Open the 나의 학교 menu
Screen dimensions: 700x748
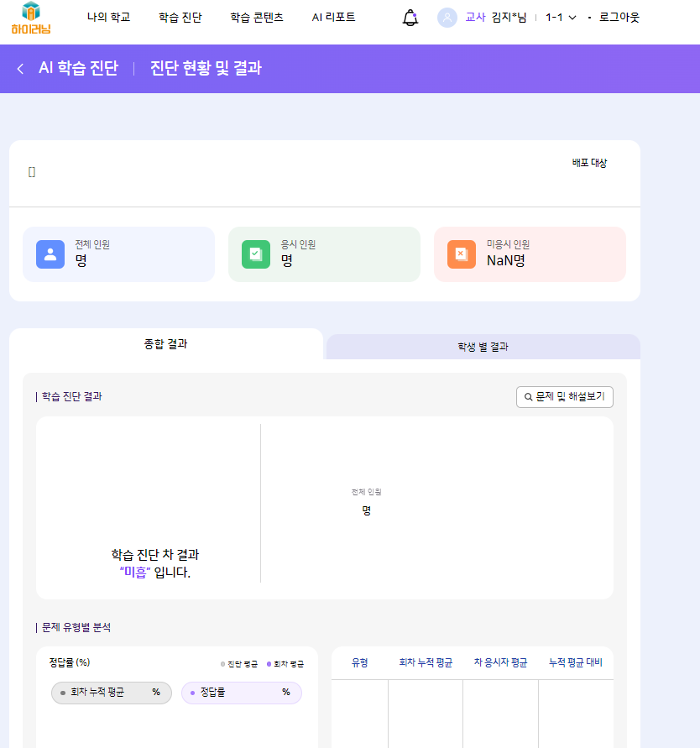pyautogui.click(x=108, y=18)
